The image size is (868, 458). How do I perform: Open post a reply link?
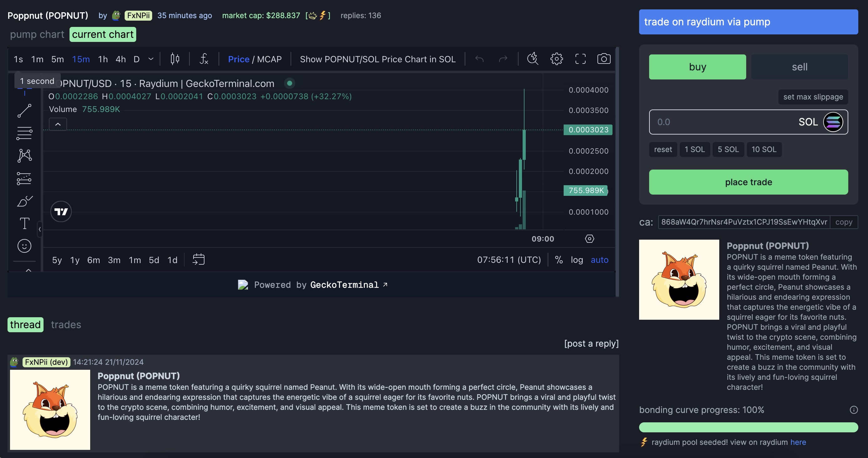(592, 343)
